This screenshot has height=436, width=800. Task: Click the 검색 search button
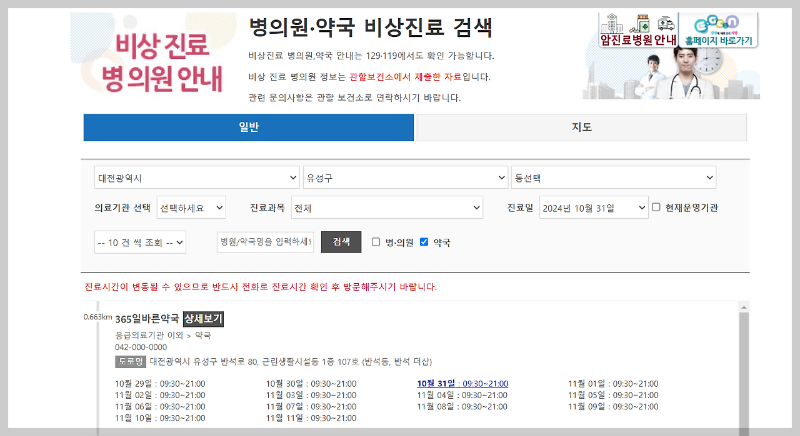(341, 242)
